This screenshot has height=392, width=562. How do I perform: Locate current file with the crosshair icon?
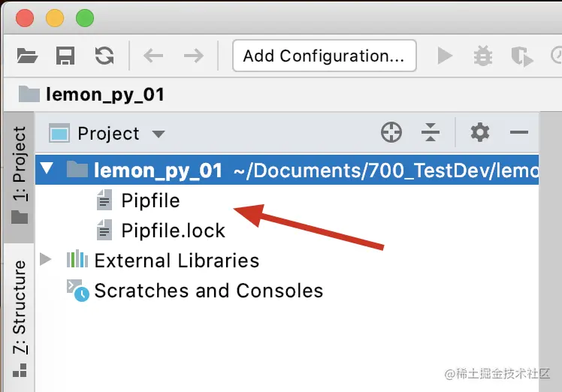pos(391,134)
